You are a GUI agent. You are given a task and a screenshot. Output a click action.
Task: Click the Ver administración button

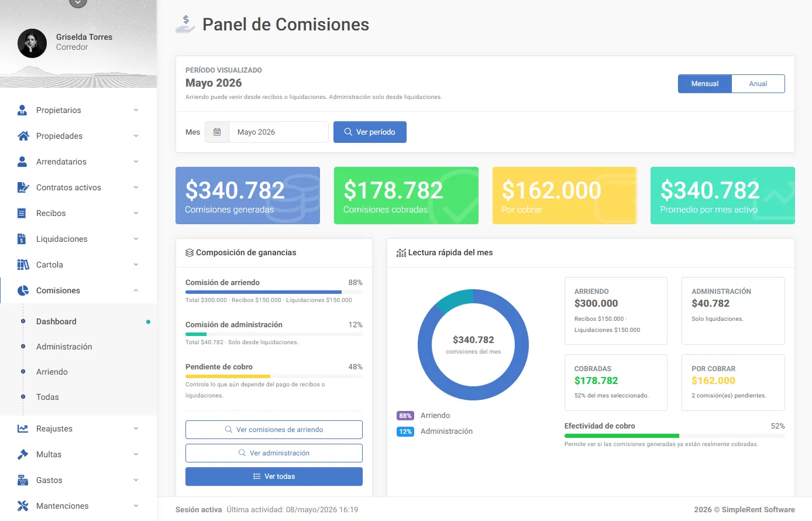[x=274, y=453]
